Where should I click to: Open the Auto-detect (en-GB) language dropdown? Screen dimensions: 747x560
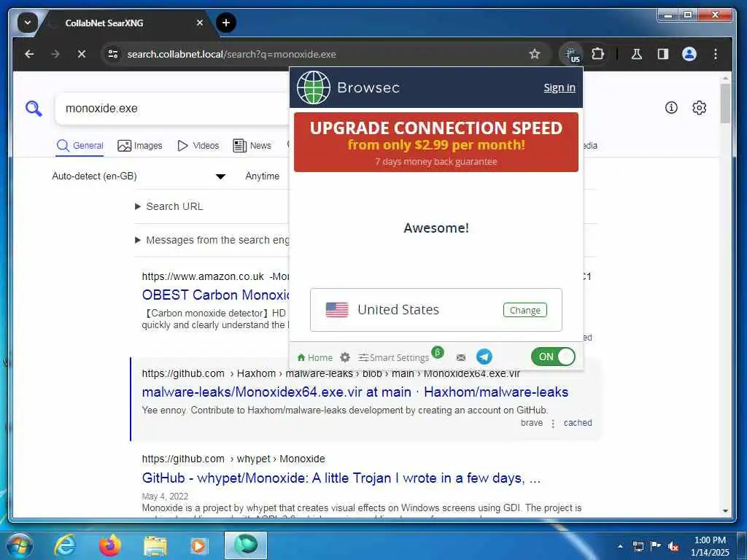click(x=138, y=176)
